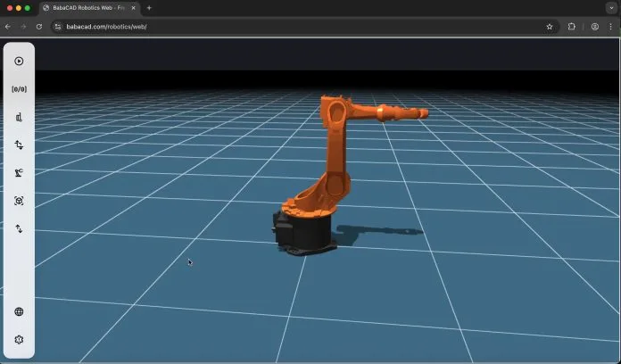The image size is (621, 364).
Task: Expand the tab search dropdown arrow
Action: (x=611, y=8)
